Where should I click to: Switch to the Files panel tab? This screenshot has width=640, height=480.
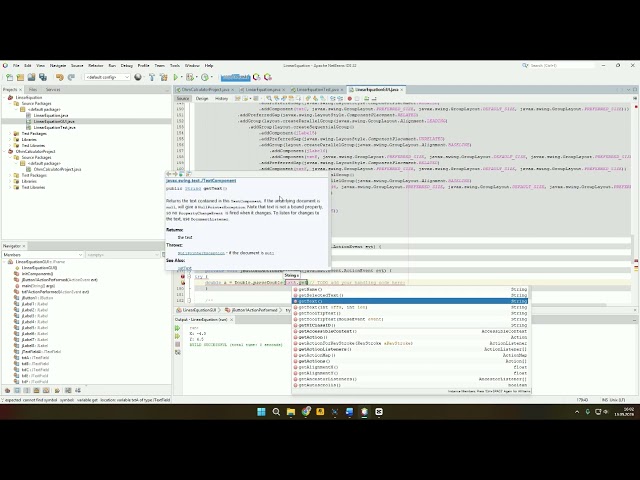point(33,89)
